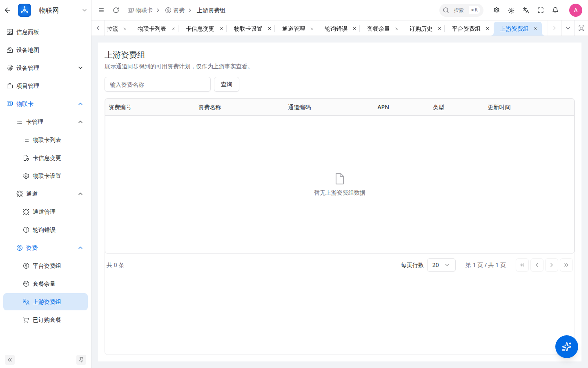This screenshot has height=368, width=588.
Task: Switch to the 订购历史 tab
Action: pos(421,29)
